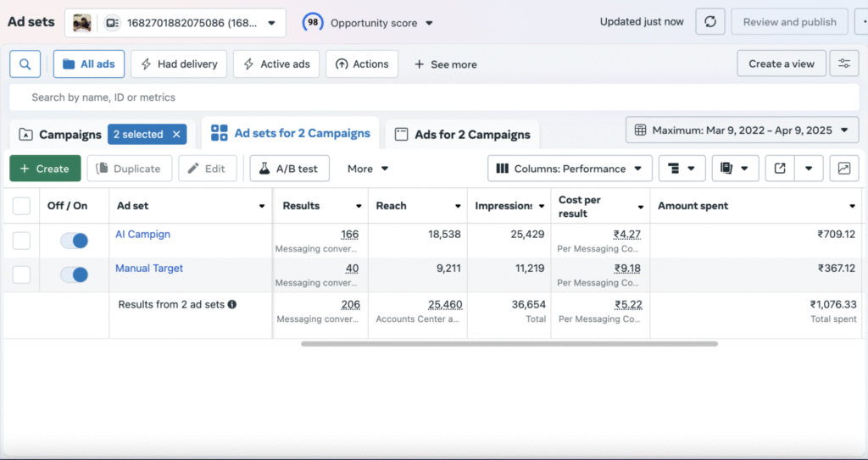Open the filter settings sliders icon

pos(843,64)
